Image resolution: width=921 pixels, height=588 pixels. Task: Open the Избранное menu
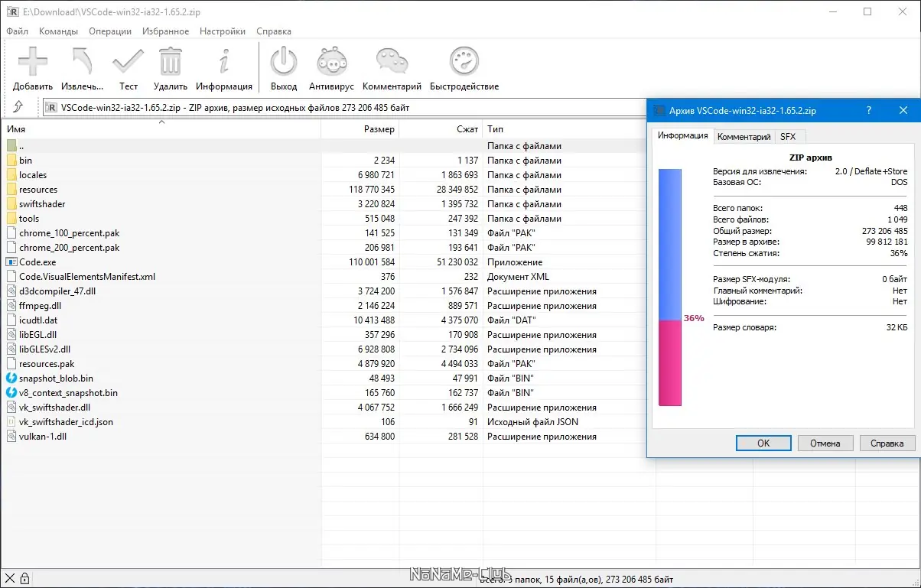pos(165,31)
